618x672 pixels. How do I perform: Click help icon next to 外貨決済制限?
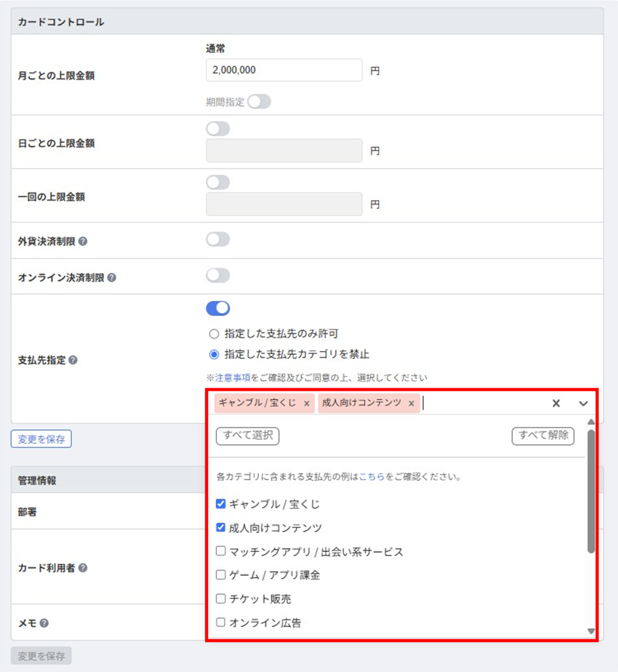(83, 241)
